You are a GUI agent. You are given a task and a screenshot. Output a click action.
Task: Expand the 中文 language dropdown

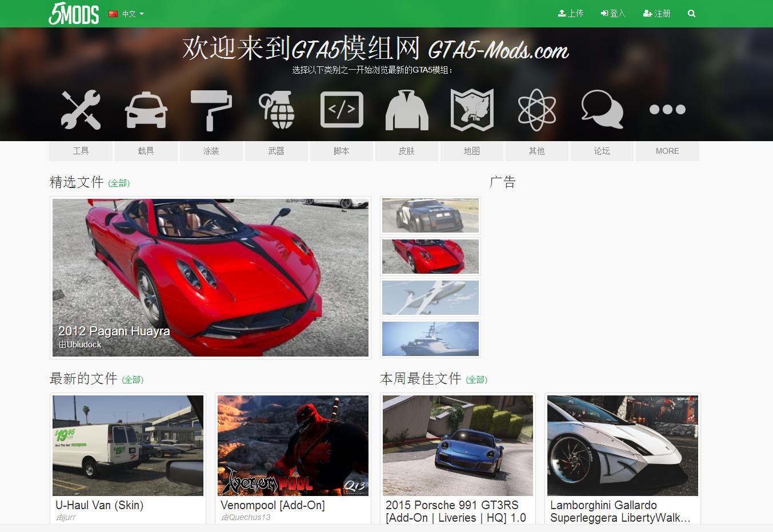click(133, 14)
